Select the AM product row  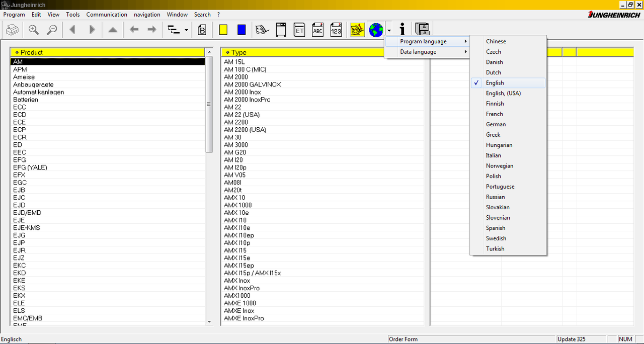[x=108, y=62]
